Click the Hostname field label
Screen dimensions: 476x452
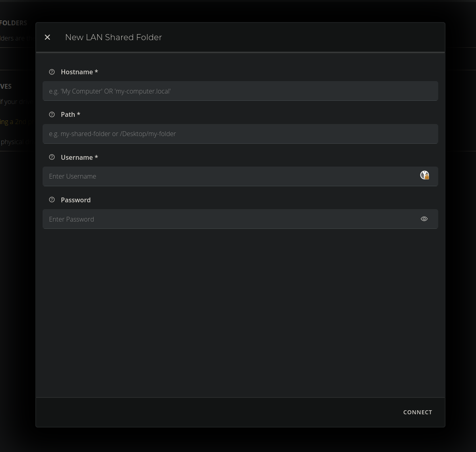[x=79, y=72]
